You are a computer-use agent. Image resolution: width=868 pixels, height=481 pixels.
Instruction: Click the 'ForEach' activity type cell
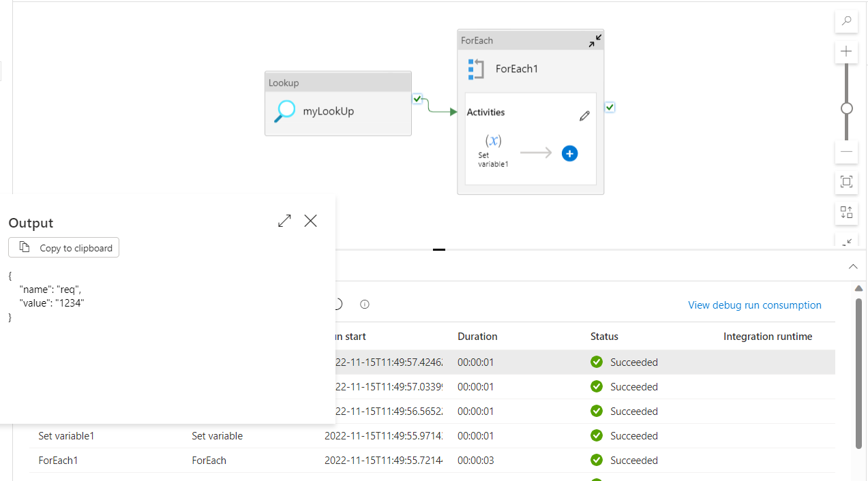209,461
